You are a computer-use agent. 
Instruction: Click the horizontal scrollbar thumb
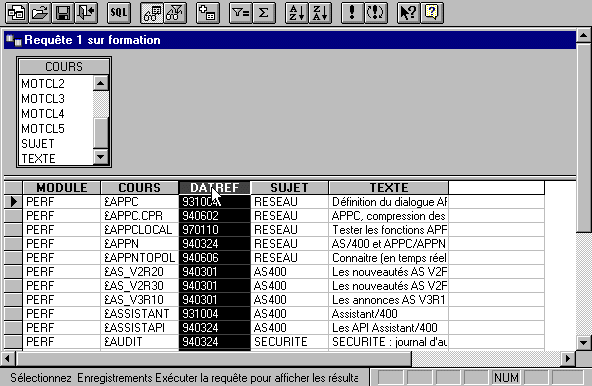[213, 358]
